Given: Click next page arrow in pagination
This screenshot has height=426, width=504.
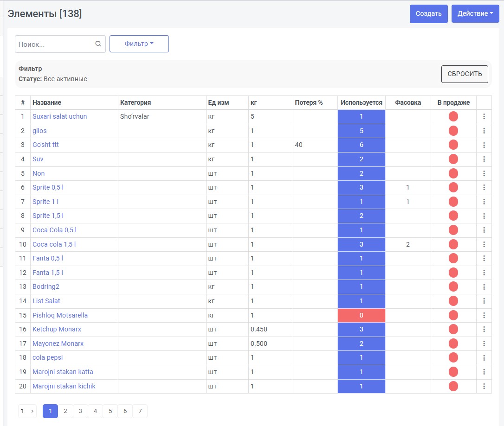Looking at the screenshot, I should point(32,411).
